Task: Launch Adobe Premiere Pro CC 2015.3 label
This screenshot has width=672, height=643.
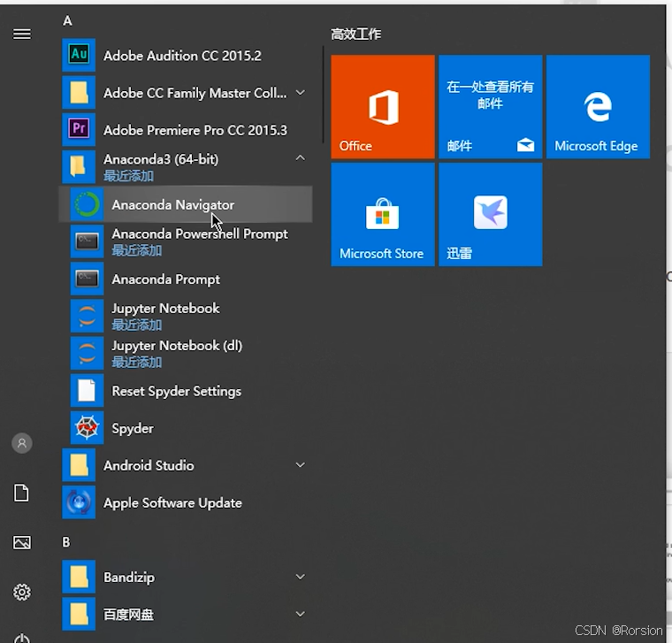Action: tap(195, 130)
